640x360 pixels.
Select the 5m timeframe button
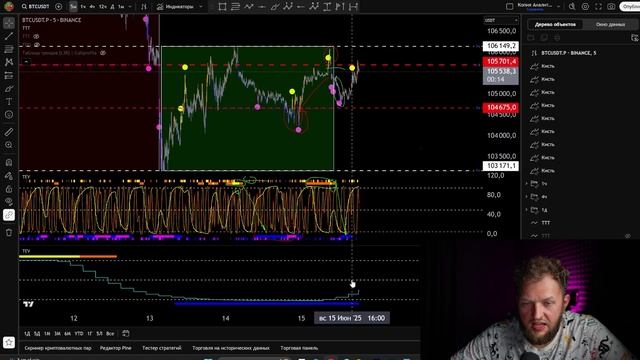click(x=73, y=7)
